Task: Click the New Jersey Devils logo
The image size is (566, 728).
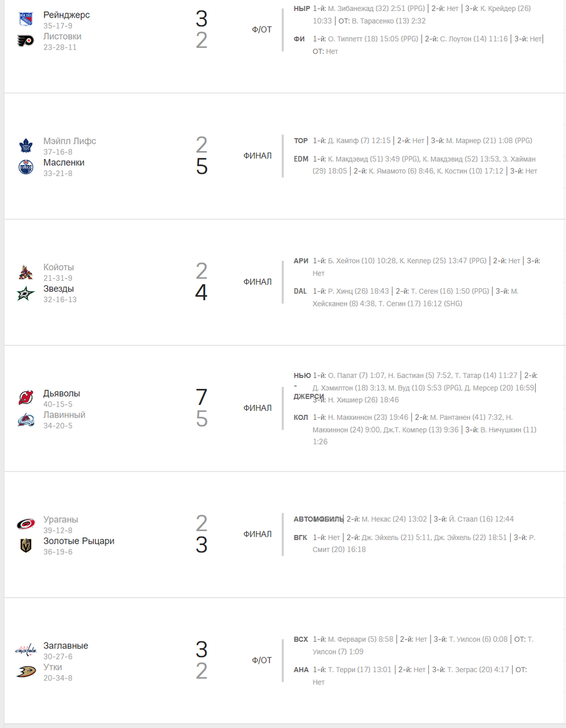Action: click(x=25, y=398)
